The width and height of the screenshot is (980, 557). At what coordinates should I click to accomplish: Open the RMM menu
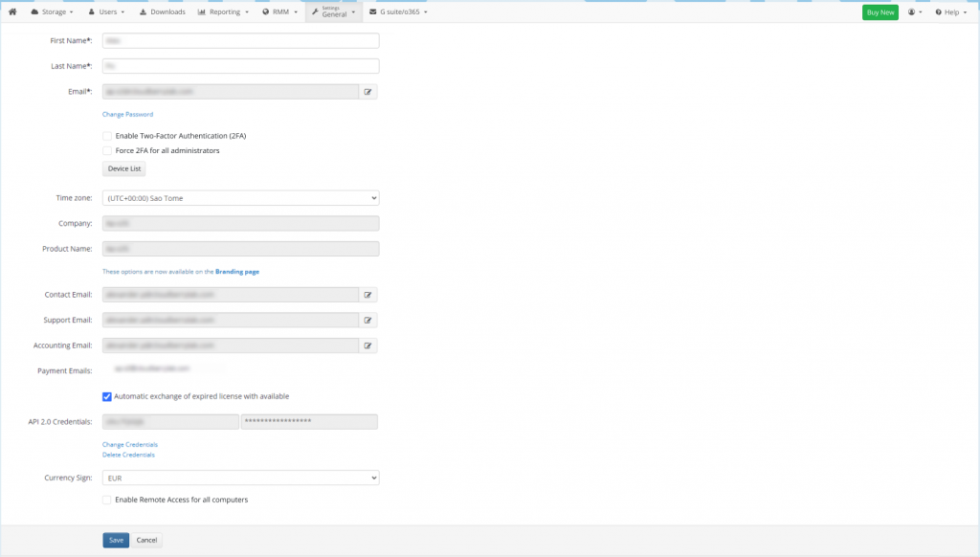[x=280, y=12]
